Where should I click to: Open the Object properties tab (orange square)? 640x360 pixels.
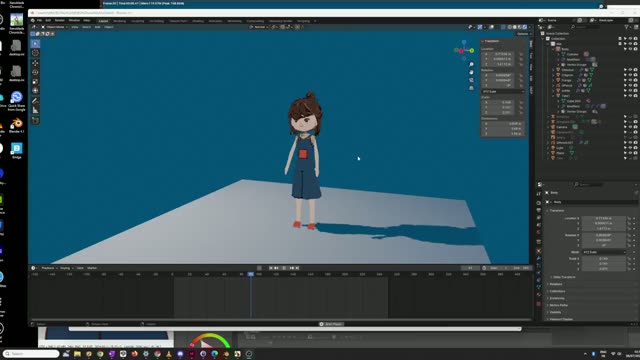(539, 251)
